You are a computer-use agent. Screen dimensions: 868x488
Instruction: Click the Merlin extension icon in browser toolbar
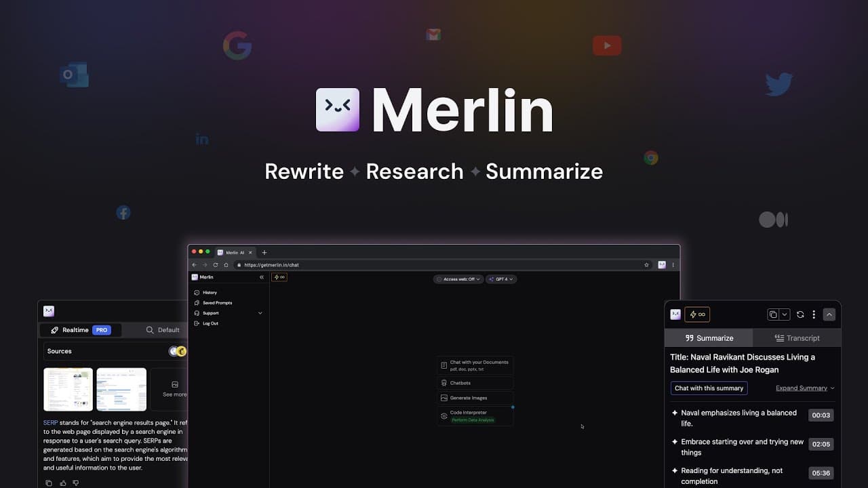coord(662,265)
